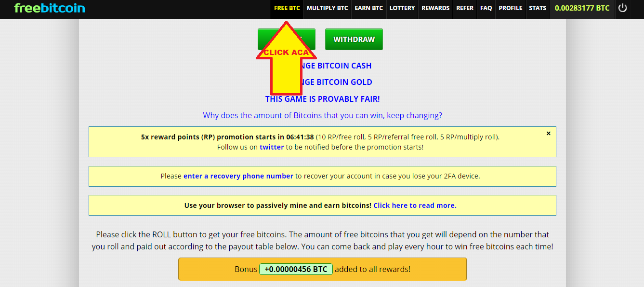The height and width of the screenshot is (287, 644).
Task: View the PROFILE section
Action: point(511,8)
